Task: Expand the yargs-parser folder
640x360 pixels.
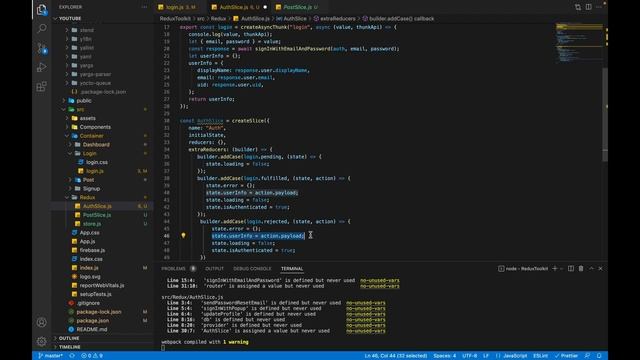Action: coord(95,74)
